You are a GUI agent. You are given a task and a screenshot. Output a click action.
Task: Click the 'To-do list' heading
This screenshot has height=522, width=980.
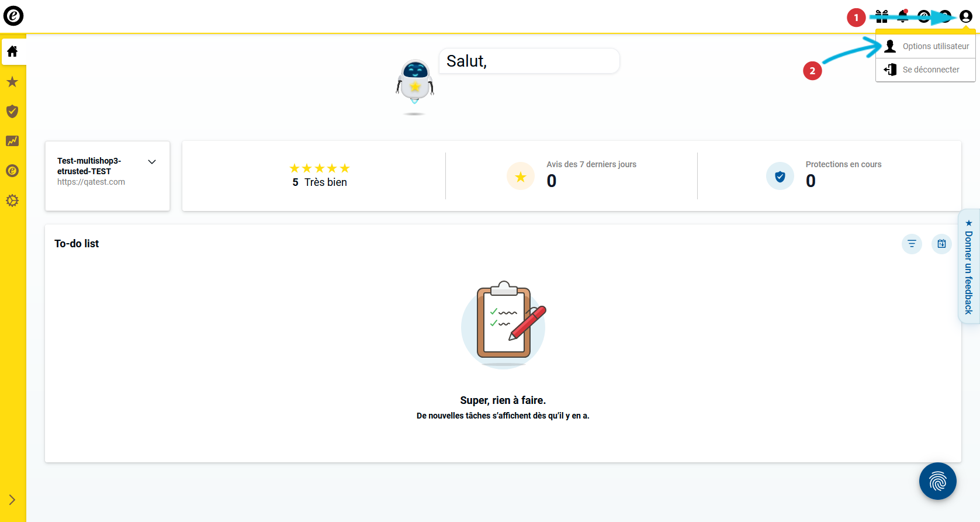pyautogui.click(x=77, y=244)
